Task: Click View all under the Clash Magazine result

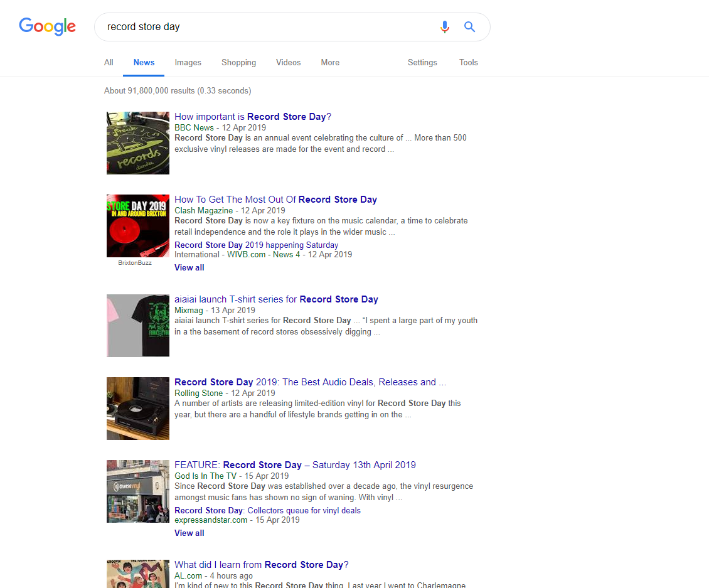Action: [189, 267]
